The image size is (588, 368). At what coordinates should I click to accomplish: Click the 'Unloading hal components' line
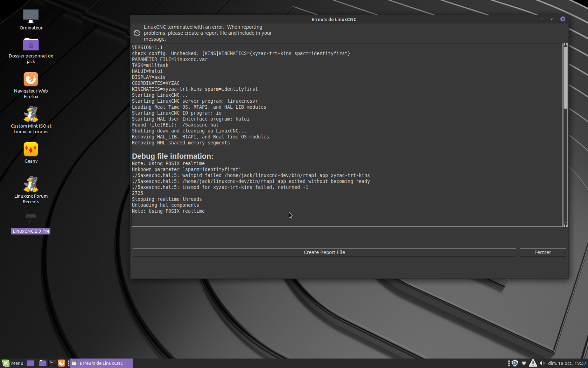click(x=165, y=205)
